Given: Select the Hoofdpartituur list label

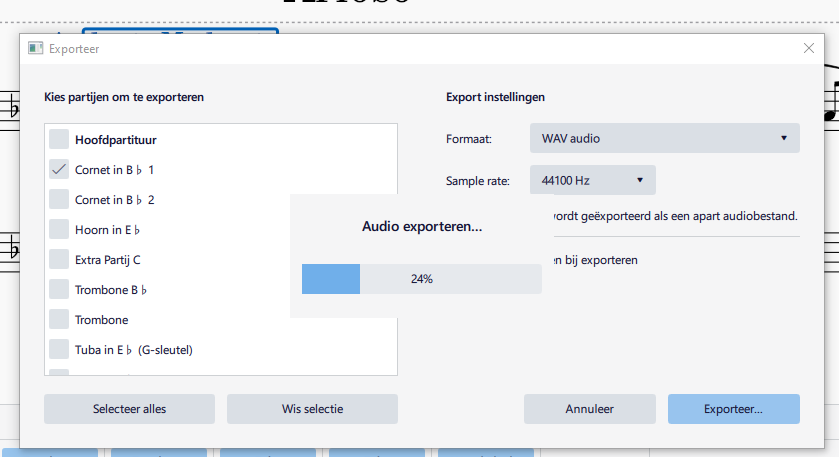Looking at the screenshot, I should click(x=116, y=140).
